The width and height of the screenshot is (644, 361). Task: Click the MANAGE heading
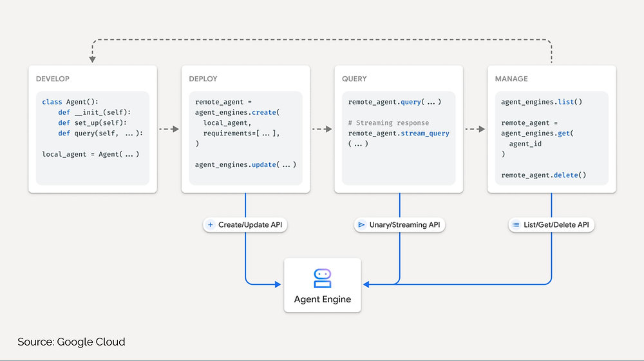tap(511, 79)
